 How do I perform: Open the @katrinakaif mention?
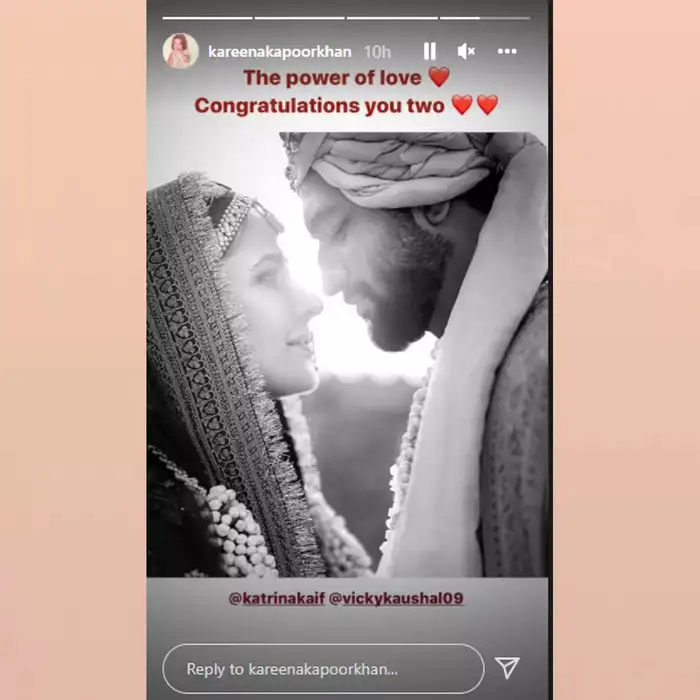[276, 598]
